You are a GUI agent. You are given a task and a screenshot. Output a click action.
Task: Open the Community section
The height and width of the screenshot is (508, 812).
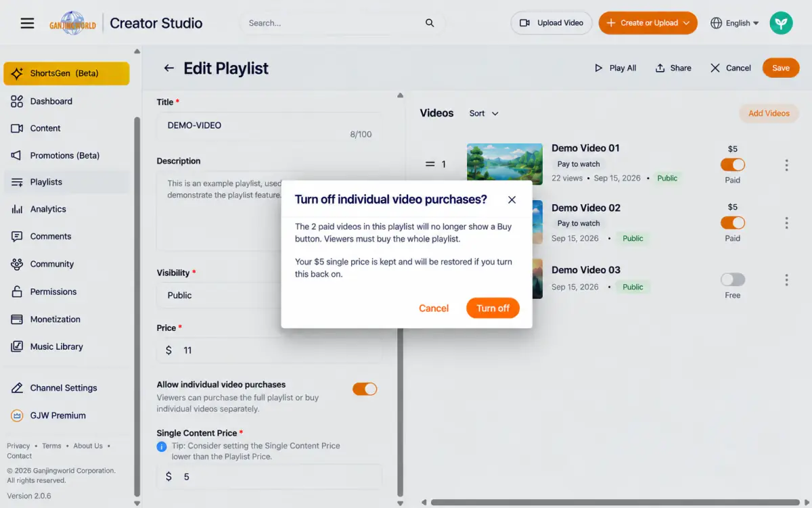tap(66, 264)
